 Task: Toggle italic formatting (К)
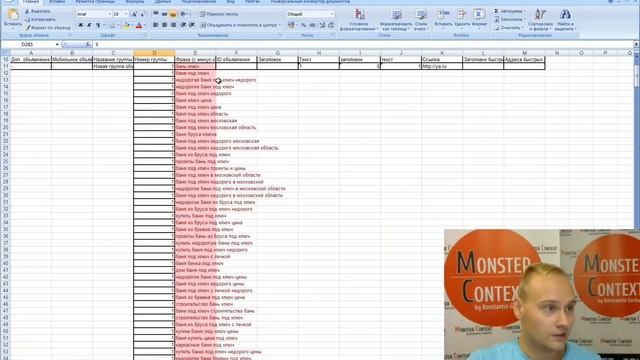click(x=89, y=25)
